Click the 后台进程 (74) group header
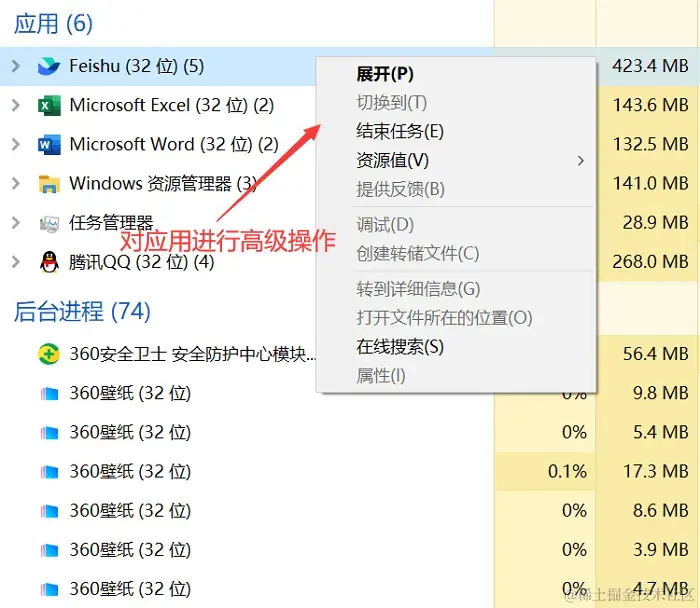The image size is (700, 608). (x=82, y=312)
